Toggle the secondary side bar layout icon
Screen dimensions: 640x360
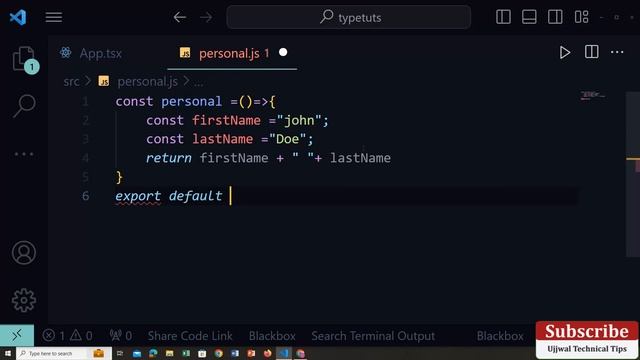(555, 17)
